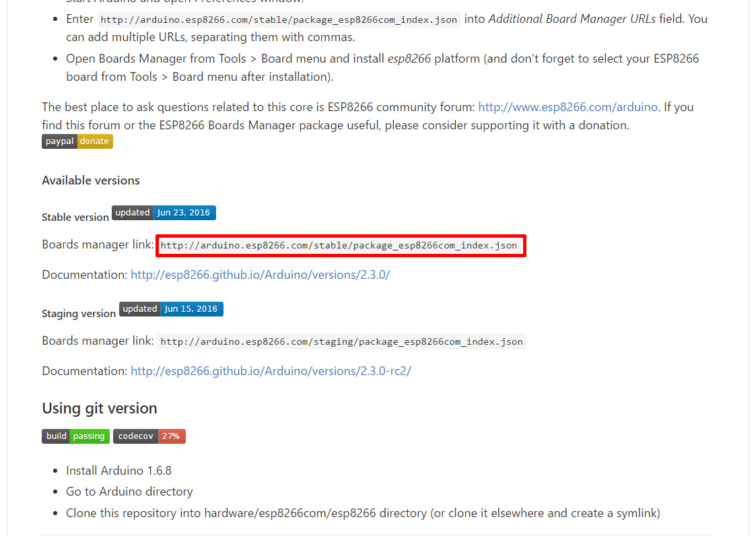Follow the versions/2.3.0-rc2/ documentation link
756x536 pixels.
(271, 371)
